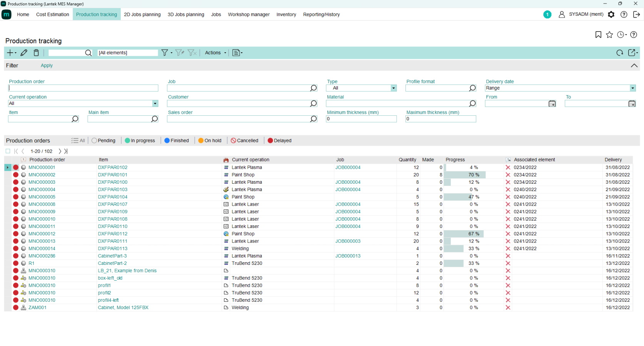Click the bookmark icon
The height and width of the screenshot is (346, 644).
598,35
